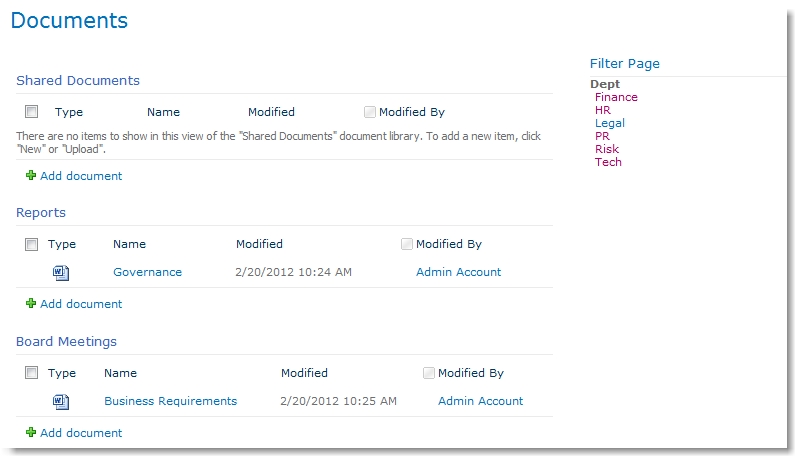Sort Shared Documents by Type column

pyautogui.click(x=69, y=112)
